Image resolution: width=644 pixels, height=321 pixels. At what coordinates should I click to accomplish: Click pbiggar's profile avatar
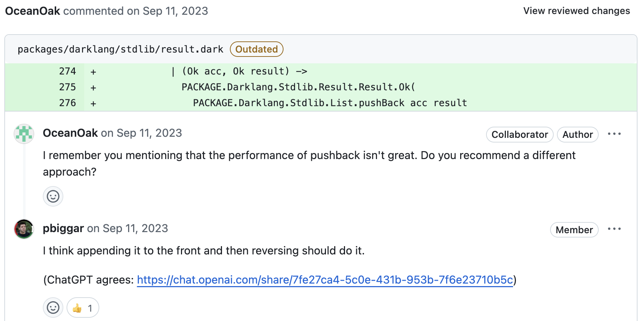[24, 229]
